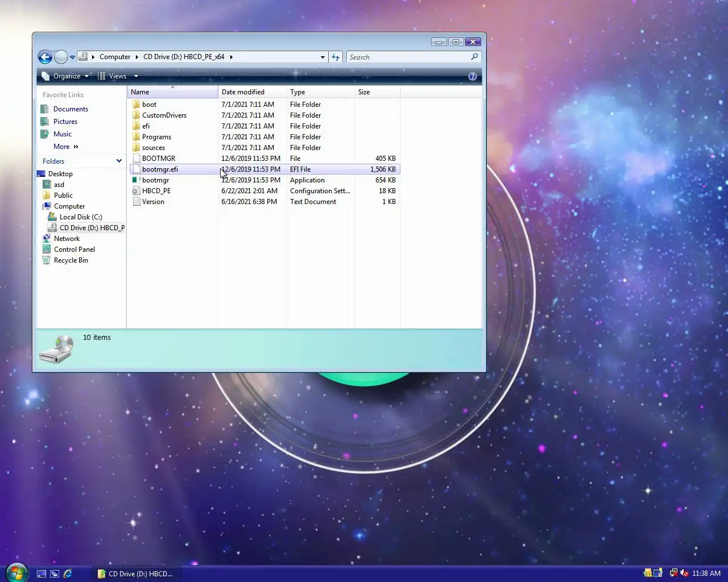Select Local Disk (C:) in tree
The width and height of the screenshot is (728, 582).
[x=81, y=217]
